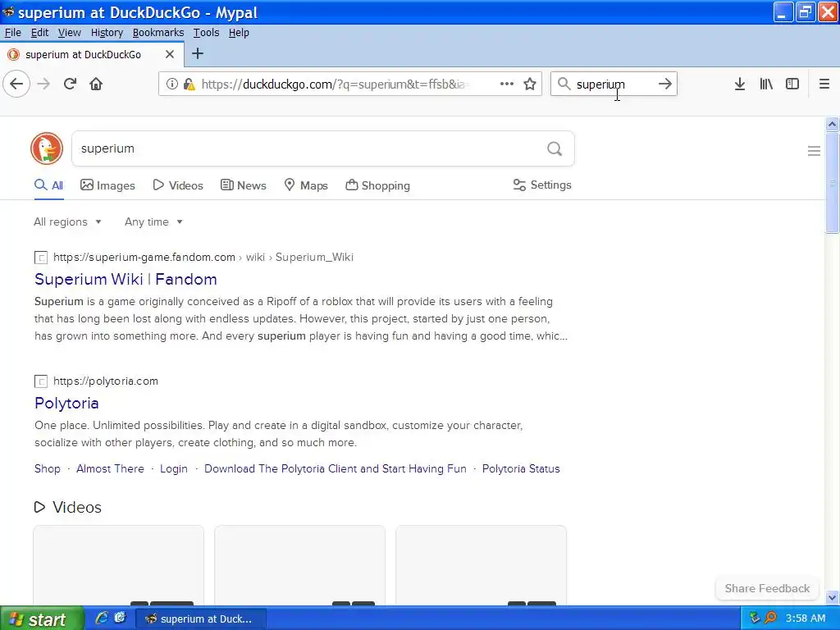
Task: Open the Windows start menu
Action: pyautogui.click(x=42, y=619)
